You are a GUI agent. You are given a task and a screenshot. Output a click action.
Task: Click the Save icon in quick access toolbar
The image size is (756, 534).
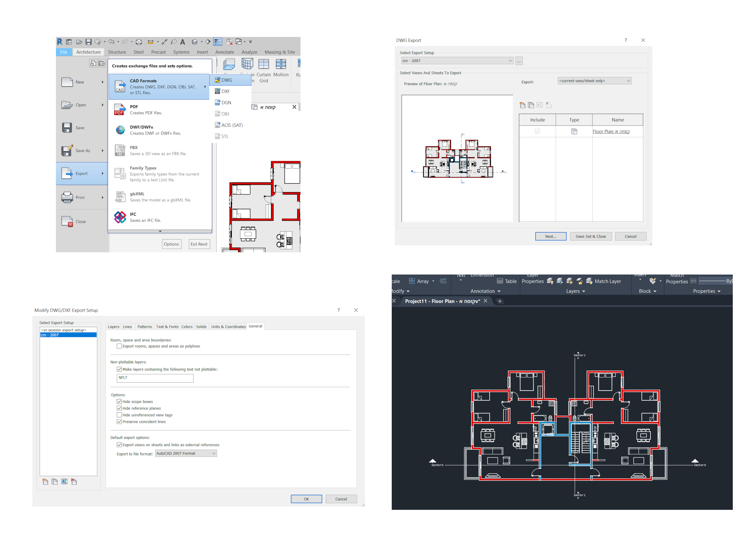click(88, 42)
